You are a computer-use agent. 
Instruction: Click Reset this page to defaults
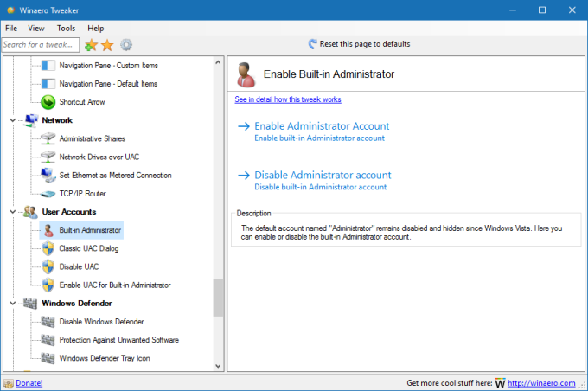[365, 44]
